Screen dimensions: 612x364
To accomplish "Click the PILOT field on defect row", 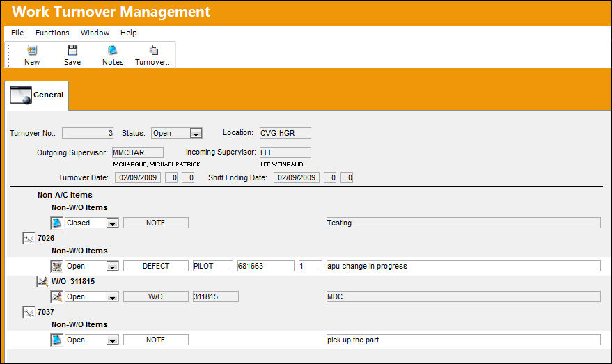I will click(213, 266).
